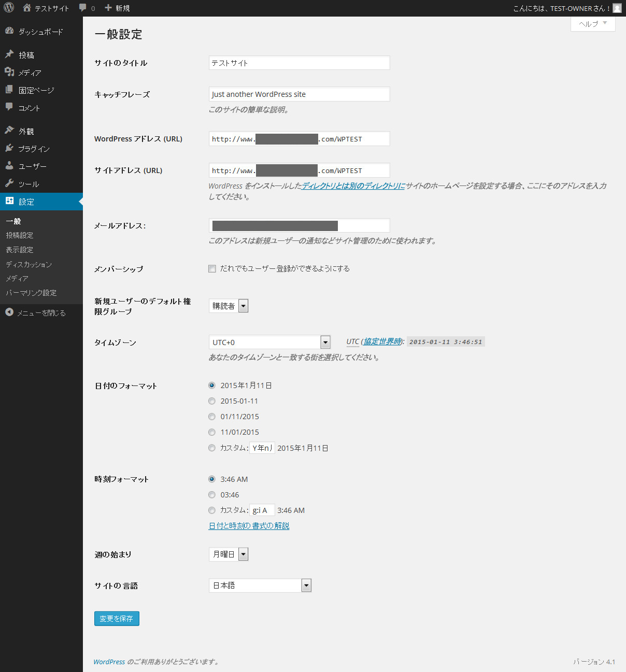The image size is (626, 672).
Task: Select date format 2015年1月11日
Action: 211,385
